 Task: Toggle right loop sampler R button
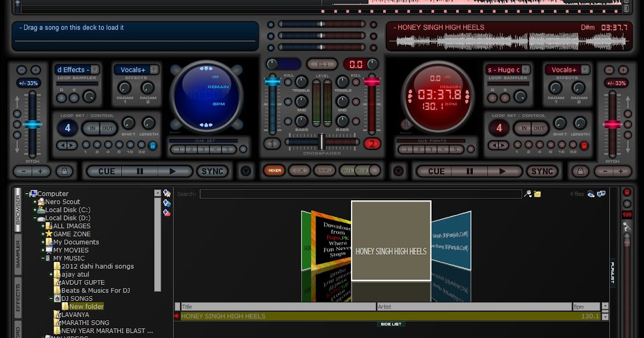point(492,98)
